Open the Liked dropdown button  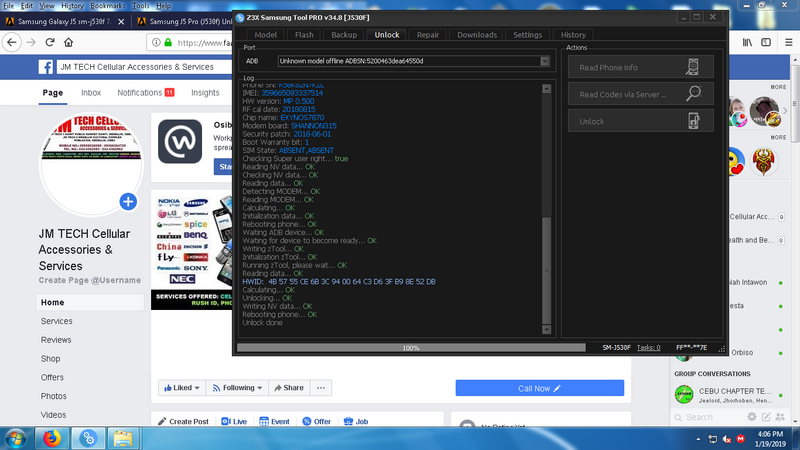182,388
